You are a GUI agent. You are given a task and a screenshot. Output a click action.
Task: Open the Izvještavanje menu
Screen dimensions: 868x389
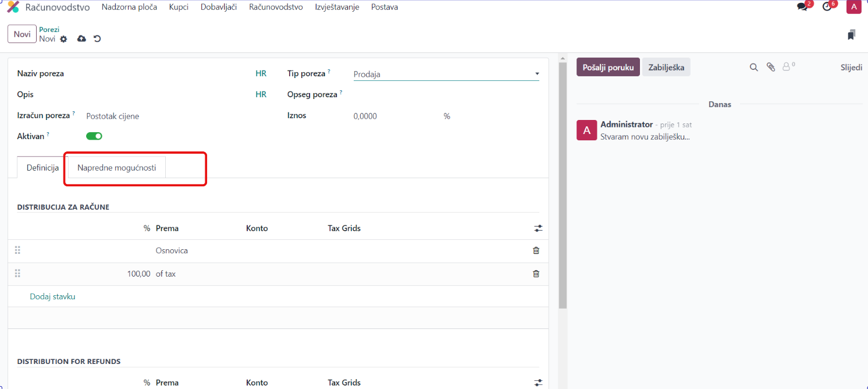(337, 7)
